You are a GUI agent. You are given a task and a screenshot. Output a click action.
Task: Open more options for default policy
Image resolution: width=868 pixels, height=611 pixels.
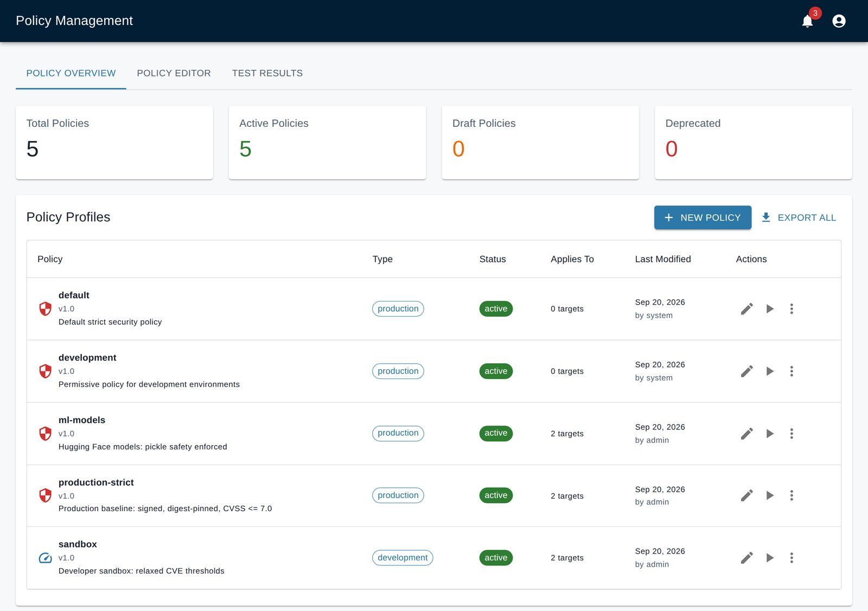click(792, 309)
